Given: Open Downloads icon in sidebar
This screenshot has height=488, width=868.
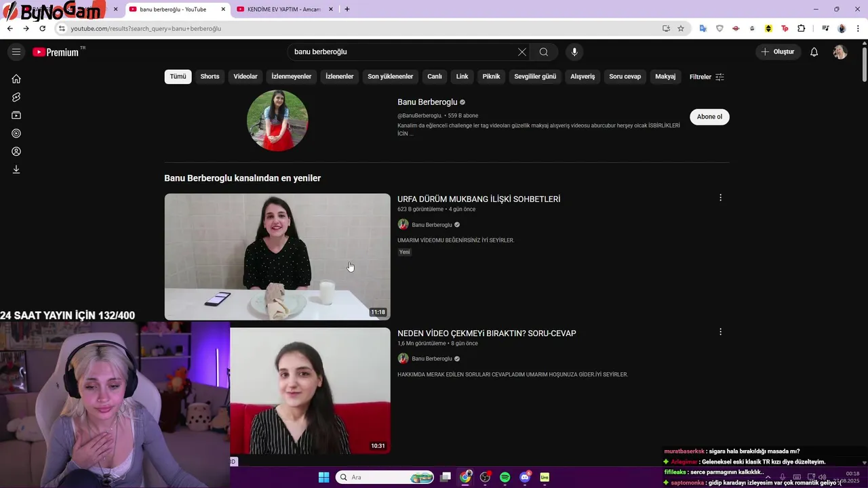Looking at the screenshot, I should pyautogui.click(x=16, y=169).
